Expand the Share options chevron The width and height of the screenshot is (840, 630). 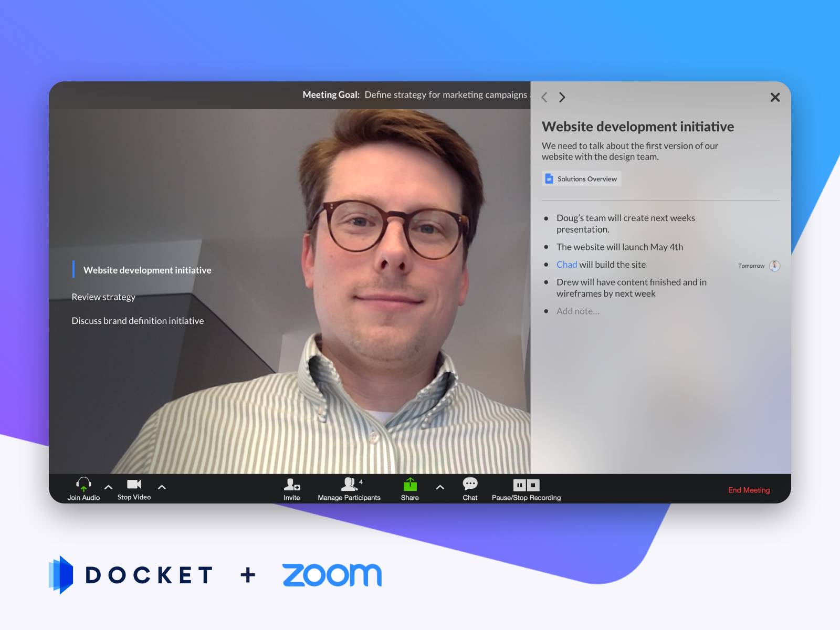pyautogui.click(x=440, y=487)
